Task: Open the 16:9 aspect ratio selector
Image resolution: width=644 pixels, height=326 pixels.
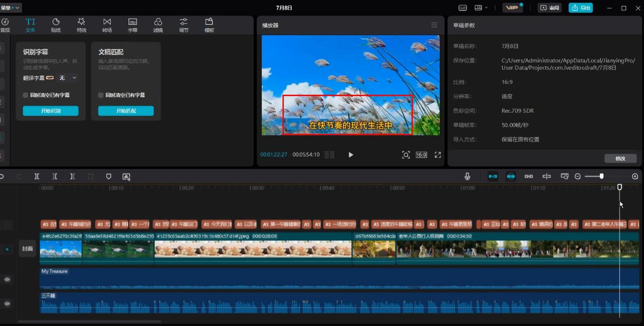Action: (421, 155)
